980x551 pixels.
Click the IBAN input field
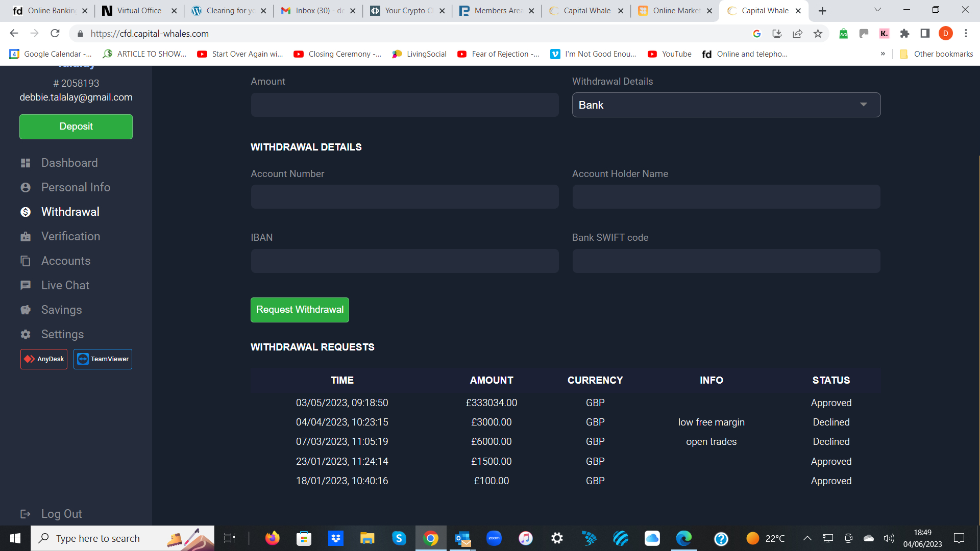click(x=404, y=261)
